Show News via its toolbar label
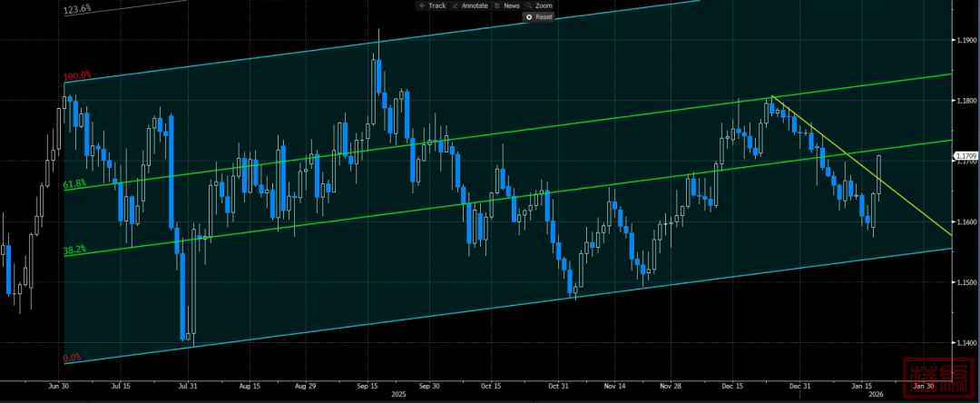 511,5
